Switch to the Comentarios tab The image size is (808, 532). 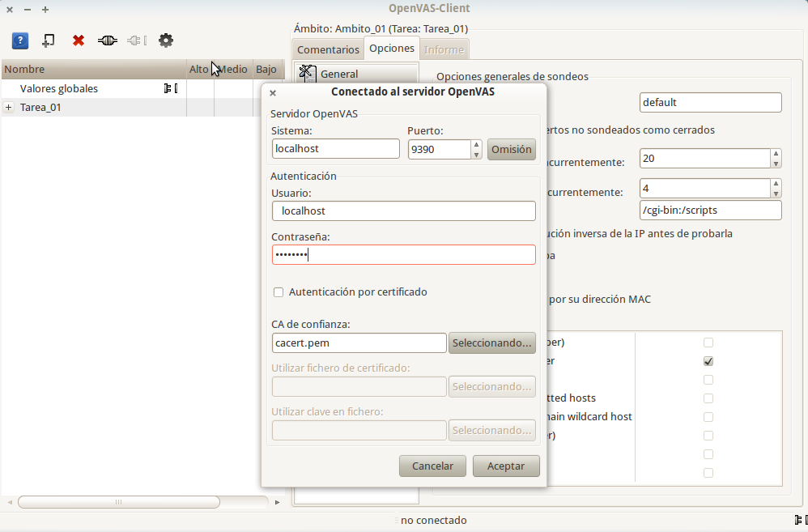pyautogui.click(x=328, y=49)
